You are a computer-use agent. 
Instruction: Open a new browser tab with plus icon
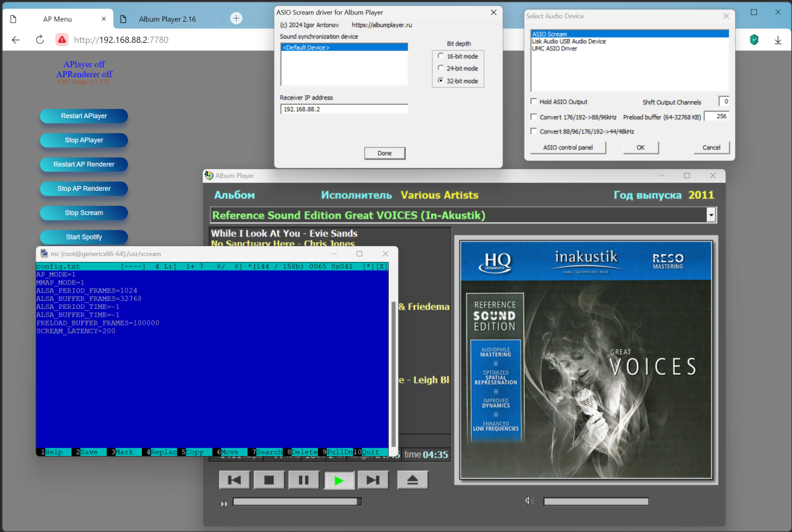pos(236,18)
